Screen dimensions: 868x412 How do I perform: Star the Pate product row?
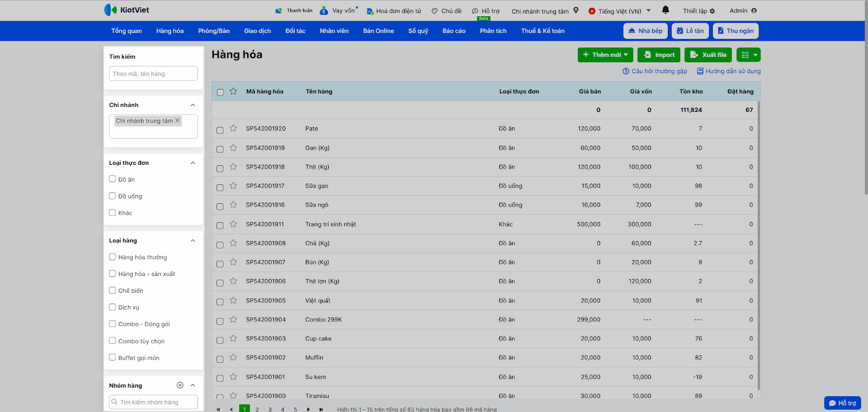click(x=233, y=128)
